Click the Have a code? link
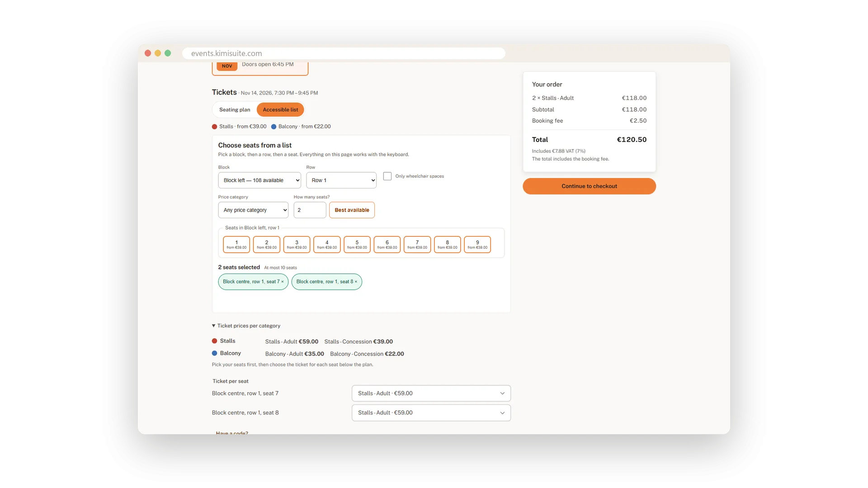The image size is (868, 488). pos(232,433)
